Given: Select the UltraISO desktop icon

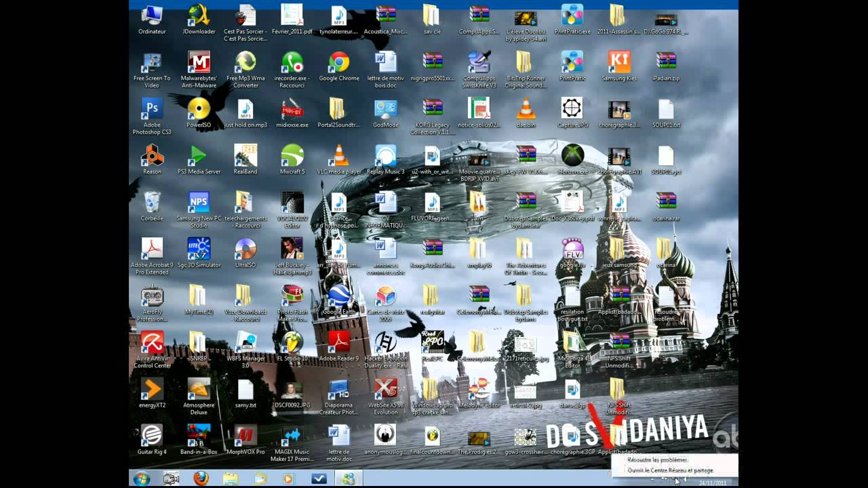Looking at the screenshot, I should coord(245,253).
